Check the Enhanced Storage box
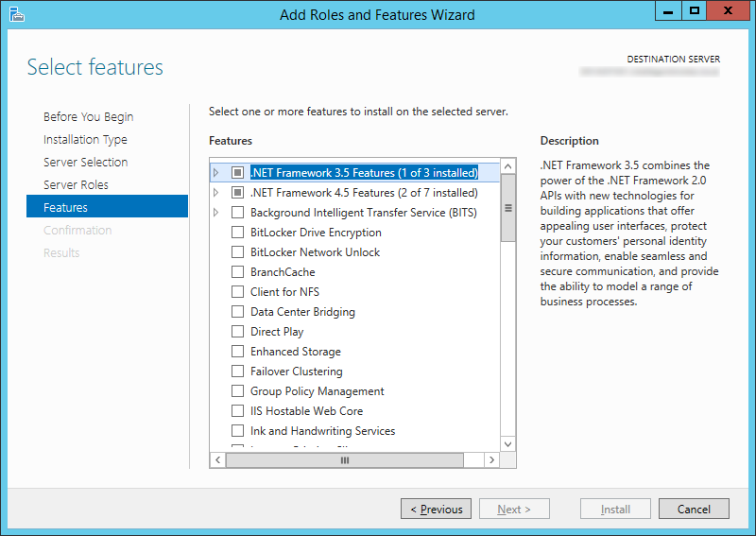 237,351
